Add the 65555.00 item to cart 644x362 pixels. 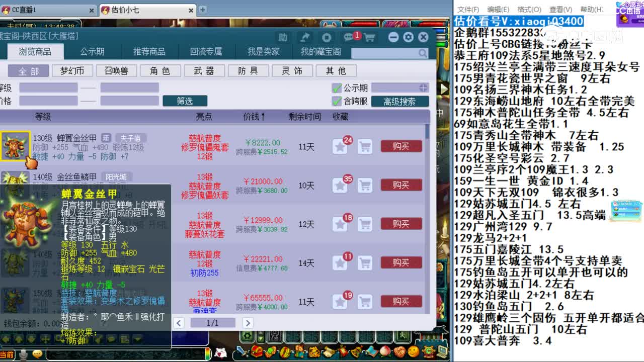tap(365, 302)
